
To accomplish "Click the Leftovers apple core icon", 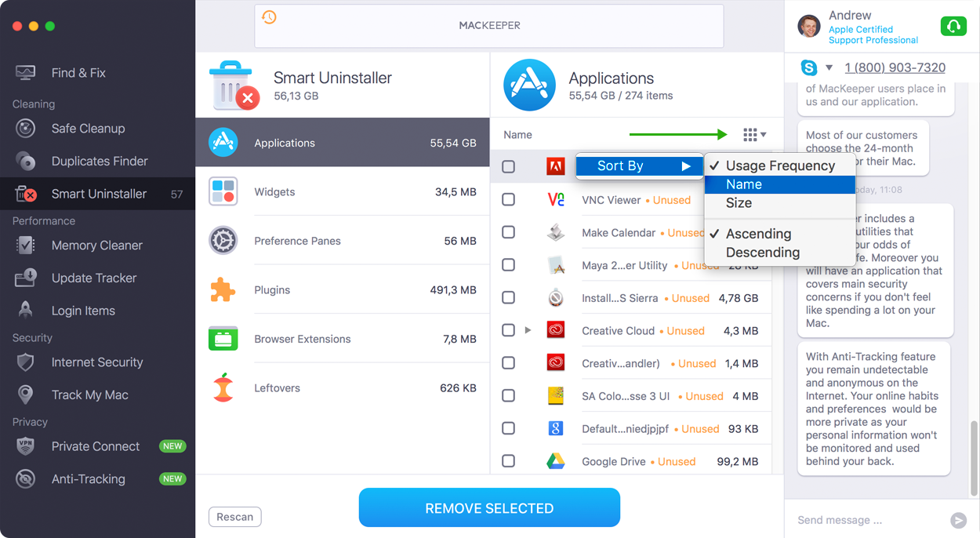I will pyautogui.click(x=223, y=388).
